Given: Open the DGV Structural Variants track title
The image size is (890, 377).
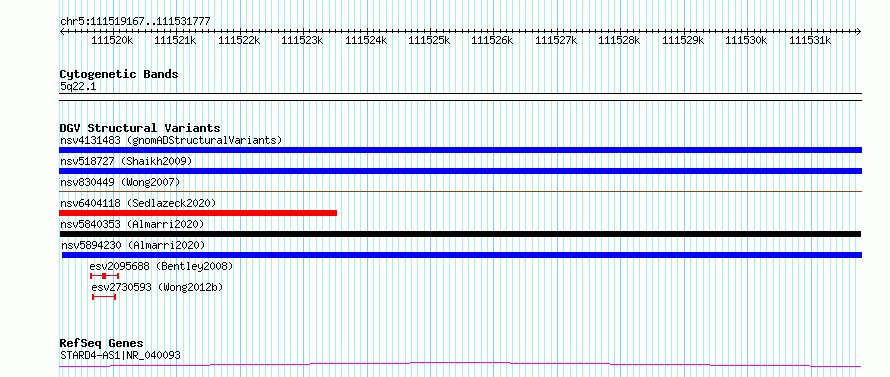Looking at the screenshot, I should pos(140,128).
